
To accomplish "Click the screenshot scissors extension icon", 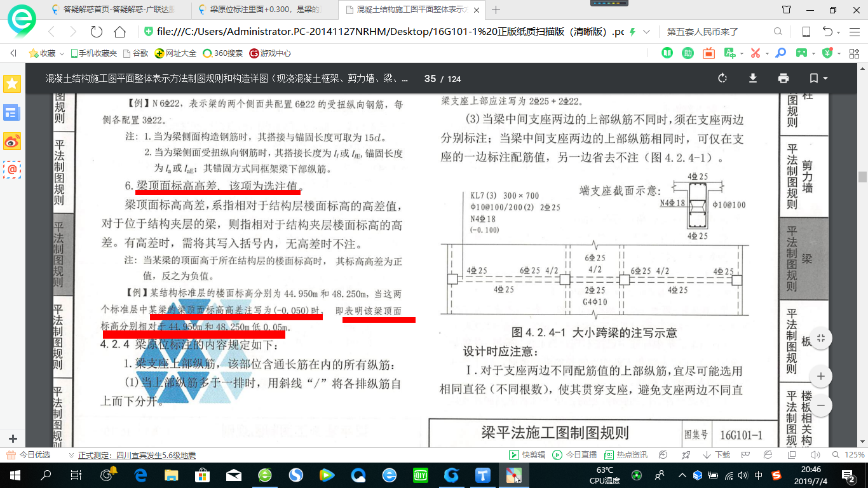I will (755, 53).
